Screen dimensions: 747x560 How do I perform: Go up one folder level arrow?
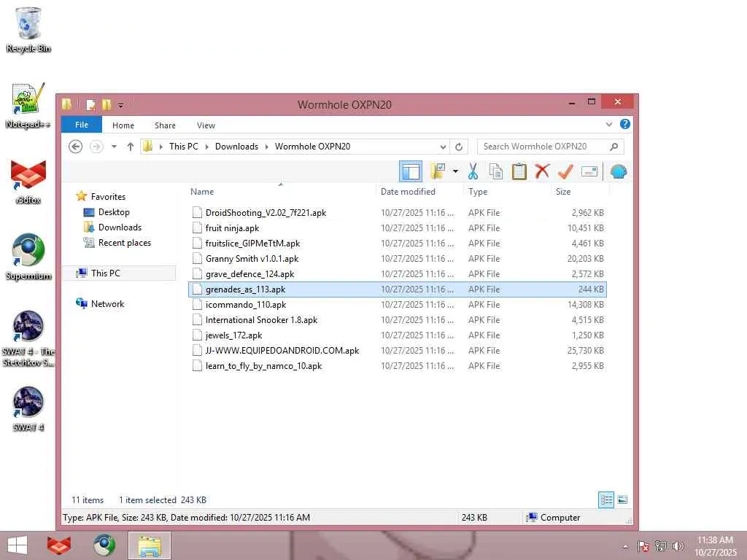(x=130, y=147)
